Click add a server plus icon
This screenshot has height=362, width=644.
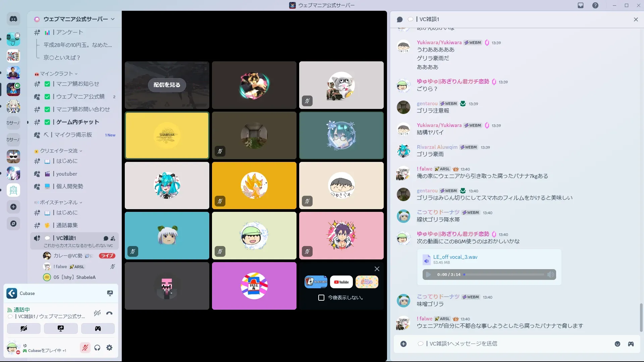click(13, 207)
